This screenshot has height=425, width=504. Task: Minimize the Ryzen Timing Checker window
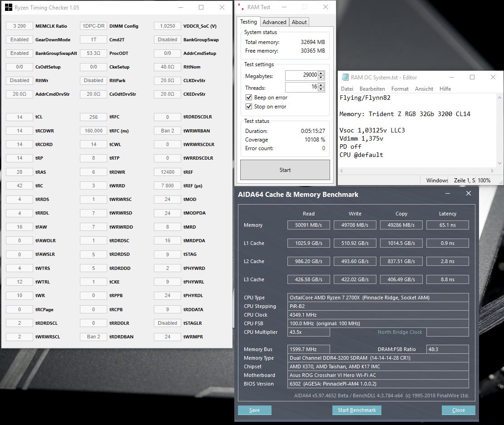181,7
